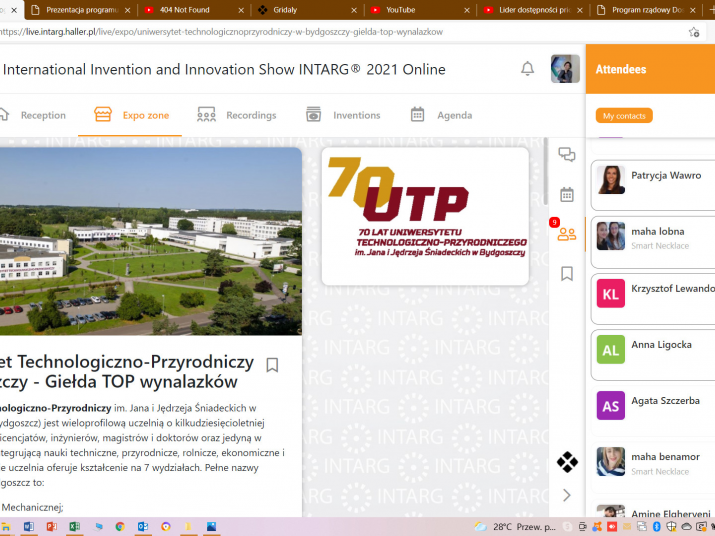The image size is (715, 536).
Task: Go to the Inventions tab
Action: [343, 115]
